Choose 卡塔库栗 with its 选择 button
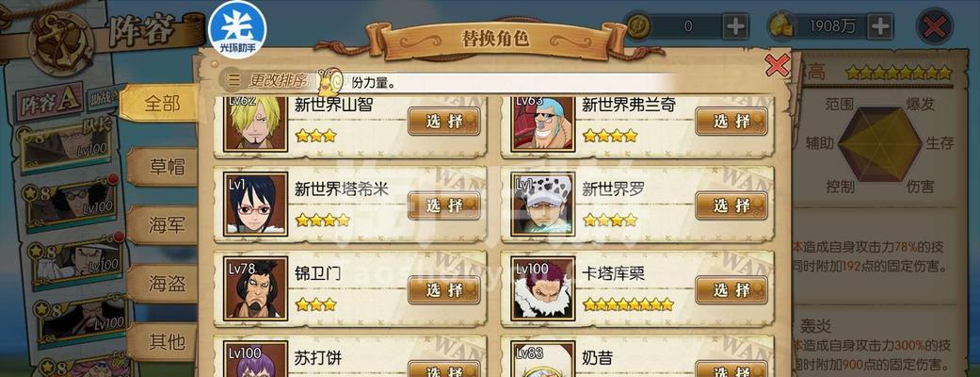 click(x=731, y=290)
